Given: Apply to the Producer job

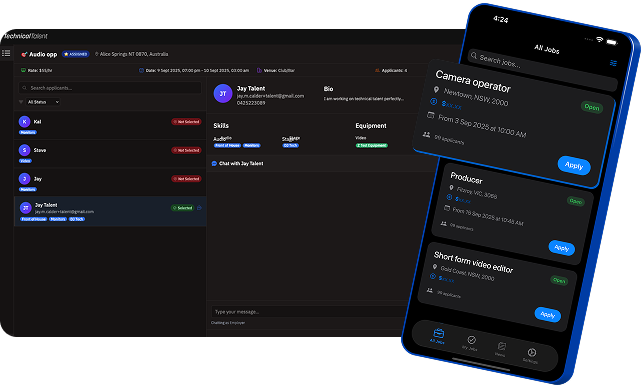Looking at the screenshot, I should 561,248.
